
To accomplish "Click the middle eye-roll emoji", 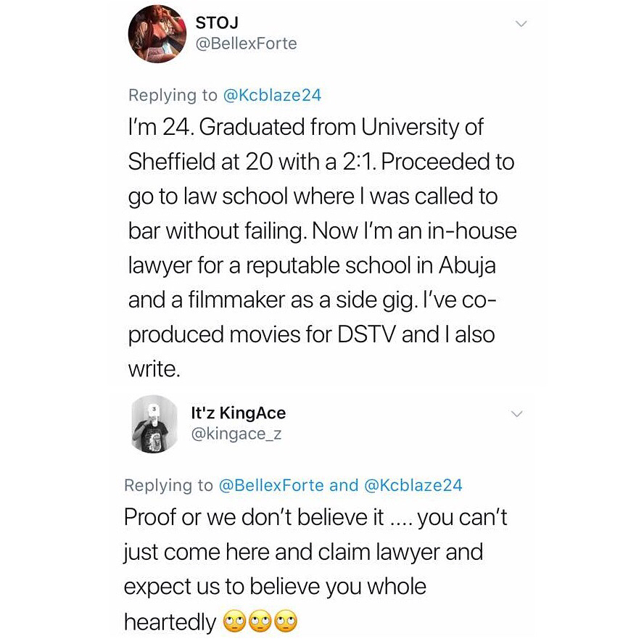I will pos(260,621).
